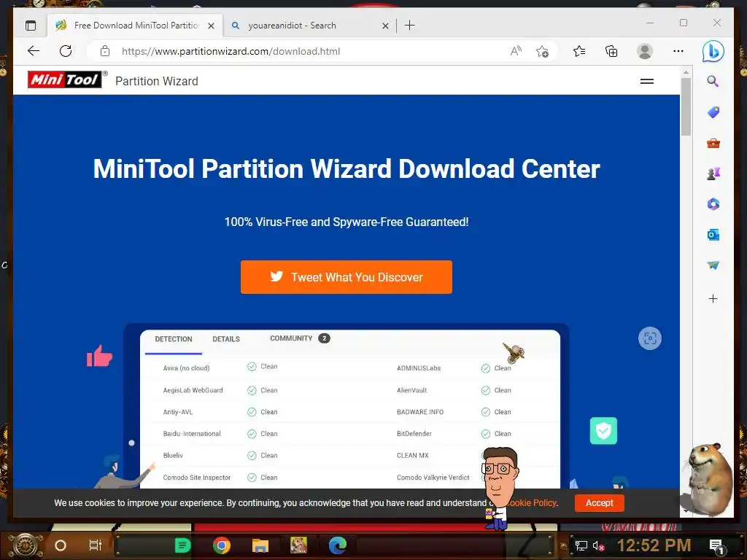This screenshot has width=747, height=560.
Task: Click the 100% Virus-Free guarantee text
Action: (347, 222)
